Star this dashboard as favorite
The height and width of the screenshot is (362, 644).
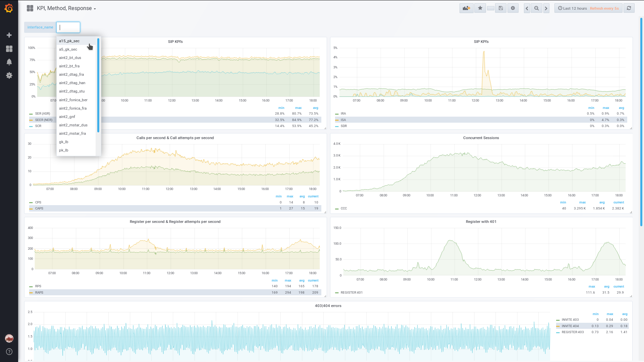click(480, 8)
